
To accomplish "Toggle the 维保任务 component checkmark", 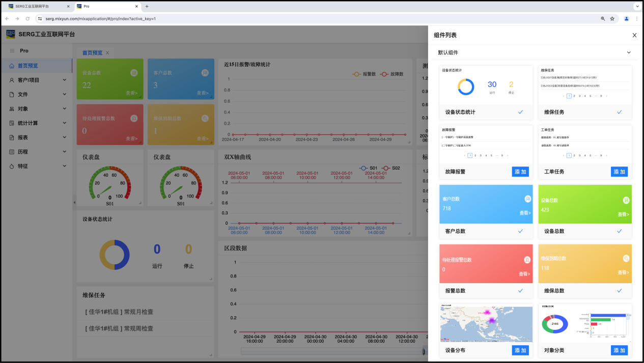I will pyautogui.click(x=619, y=112).
